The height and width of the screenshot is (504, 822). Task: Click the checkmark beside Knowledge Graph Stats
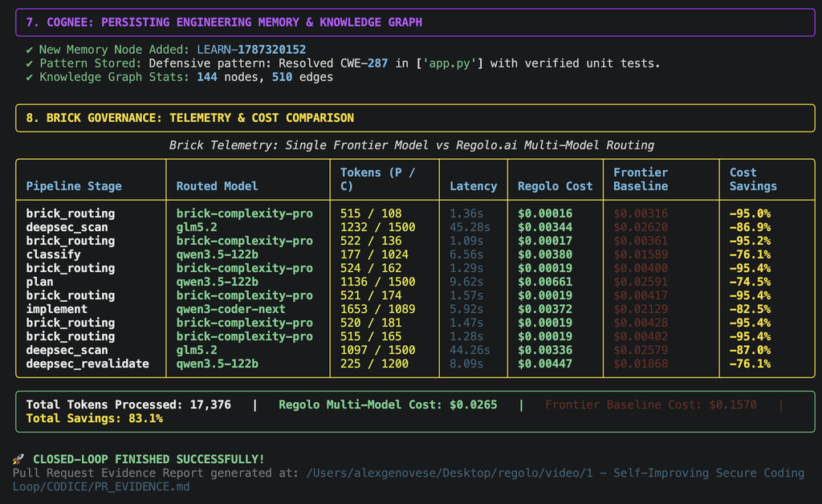[x=30, y=77]
